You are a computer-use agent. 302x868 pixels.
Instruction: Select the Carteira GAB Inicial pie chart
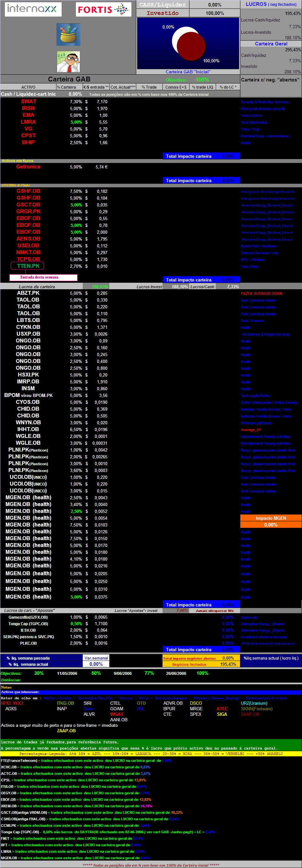188,44
